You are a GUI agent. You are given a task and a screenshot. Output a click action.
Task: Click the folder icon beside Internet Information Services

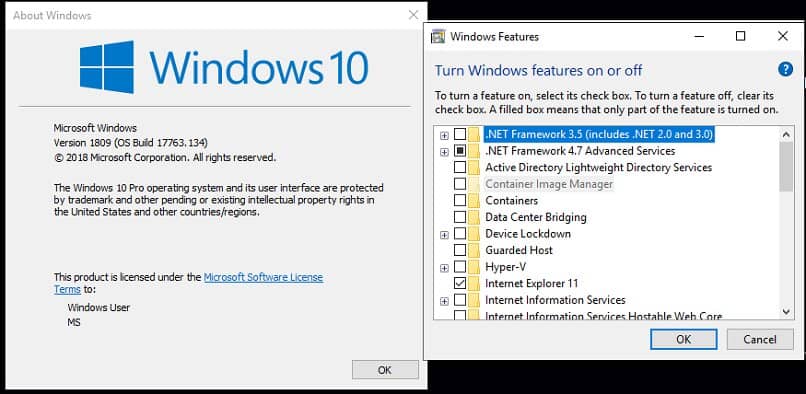tap(474, 300)
